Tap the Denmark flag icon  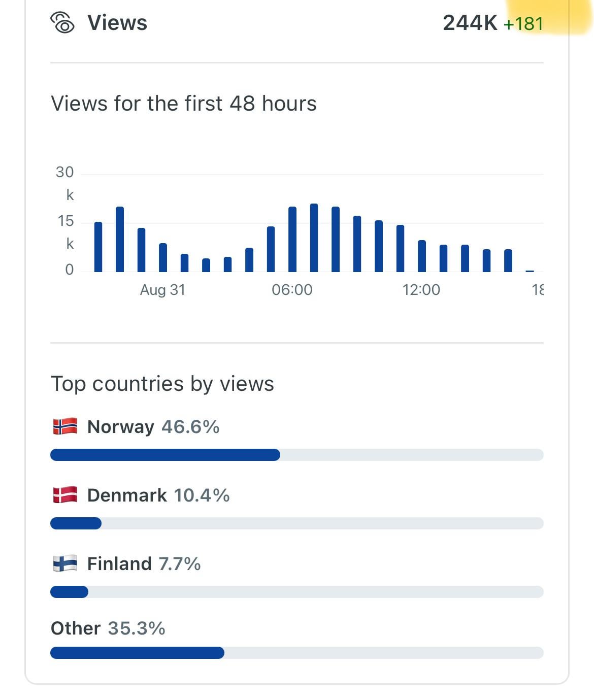(x=65, y=495)
